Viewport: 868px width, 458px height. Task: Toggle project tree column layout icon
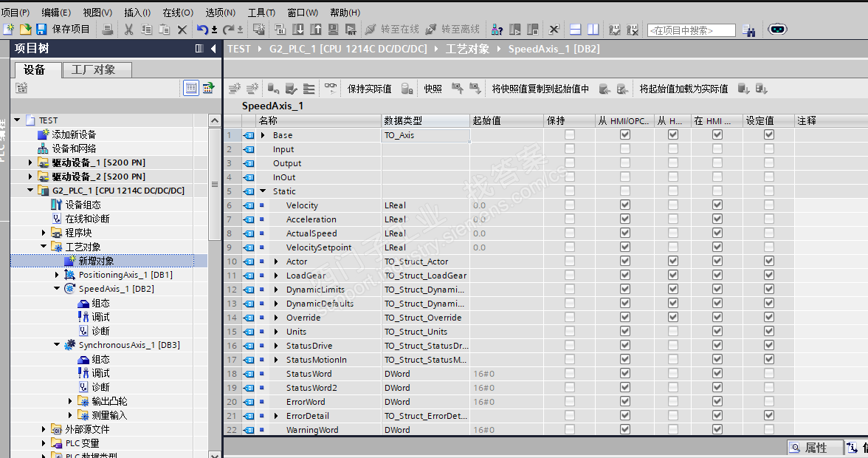coord(199,49)
